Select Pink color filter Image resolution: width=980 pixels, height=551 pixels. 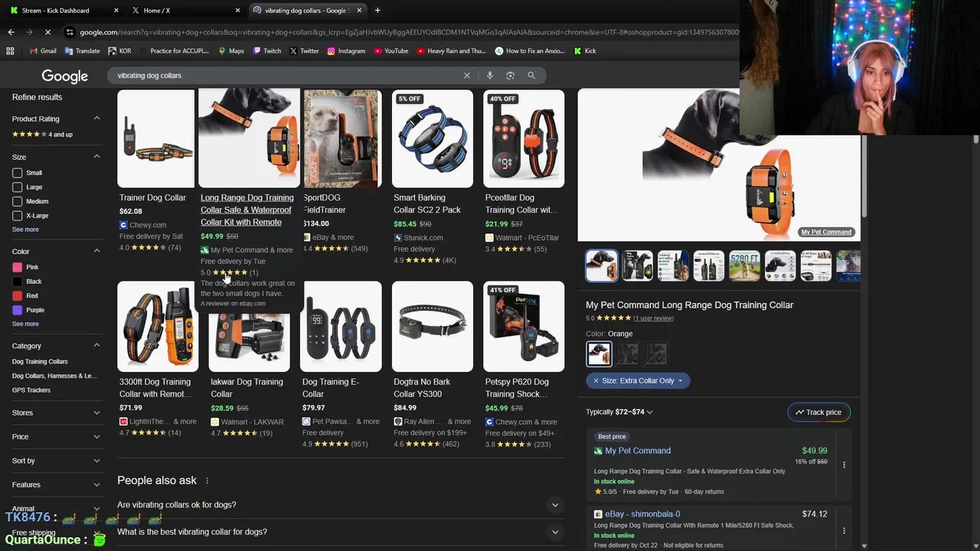click(x=17, y=267)
